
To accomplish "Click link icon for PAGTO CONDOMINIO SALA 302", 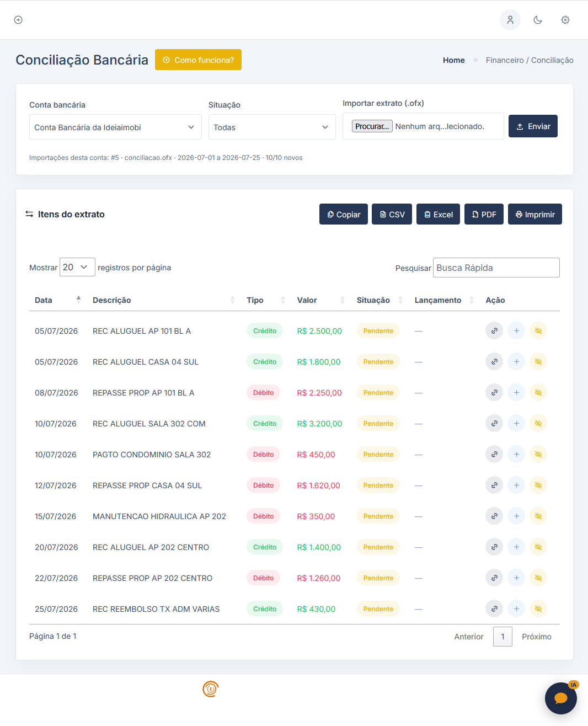I will tap(494, 455).
